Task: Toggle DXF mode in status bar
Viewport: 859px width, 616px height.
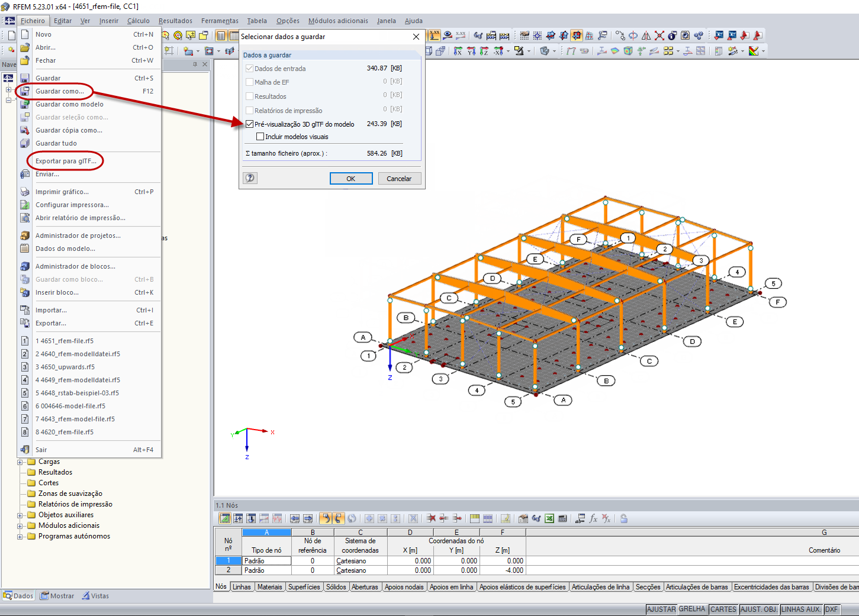Action: (832, 609)
